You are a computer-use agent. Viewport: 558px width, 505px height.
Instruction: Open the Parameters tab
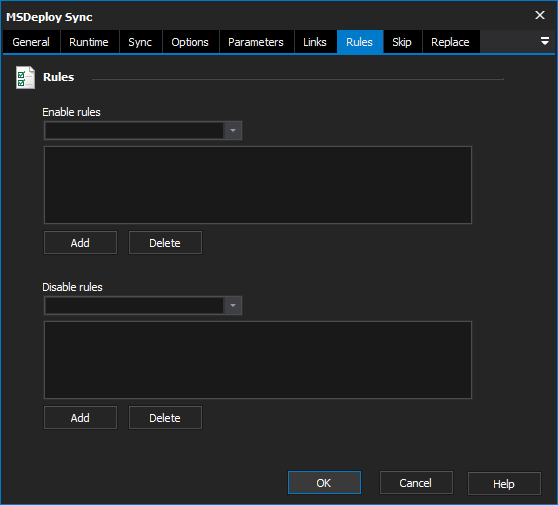[x=256, y=42]
